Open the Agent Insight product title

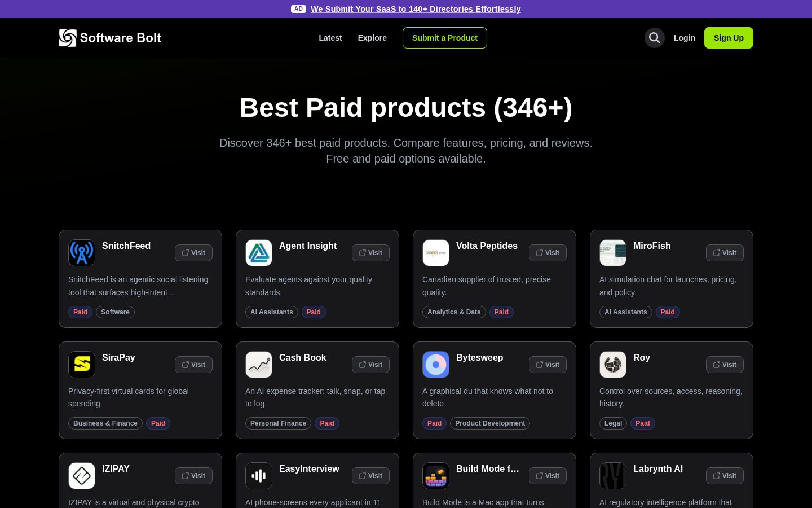click(x=308, y=246)
